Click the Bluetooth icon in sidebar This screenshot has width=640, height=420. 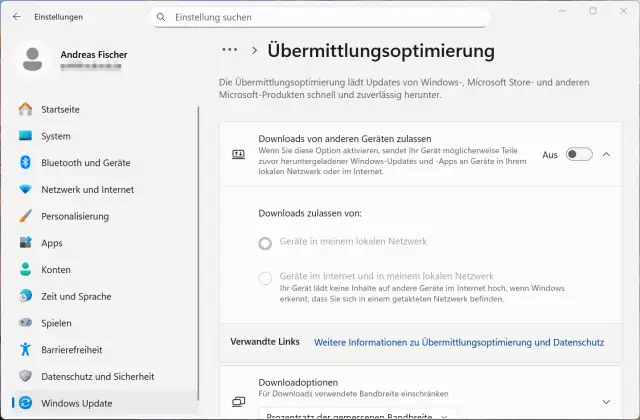point(25,162)
